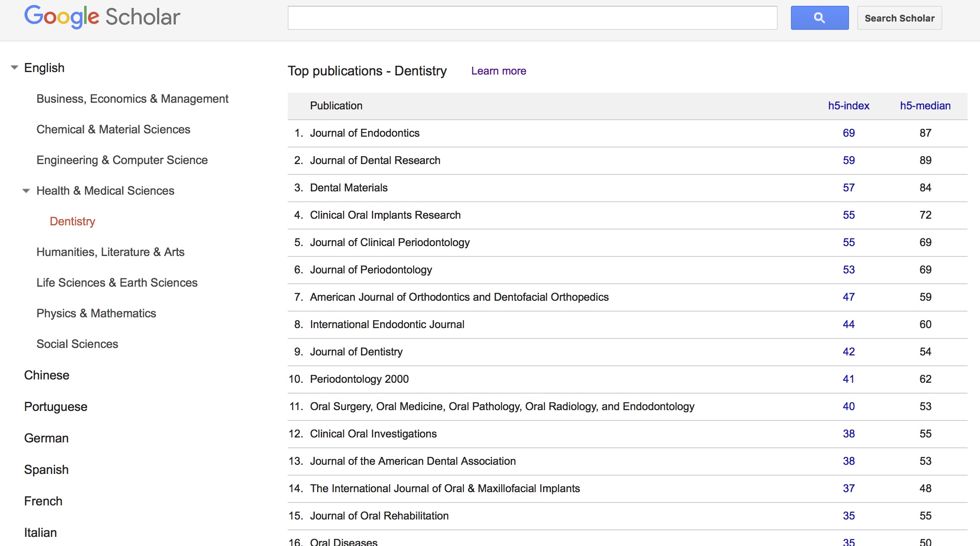Select Physics & Mathematics category
This screenshot has height=546, width=980.
pos(96,313)
